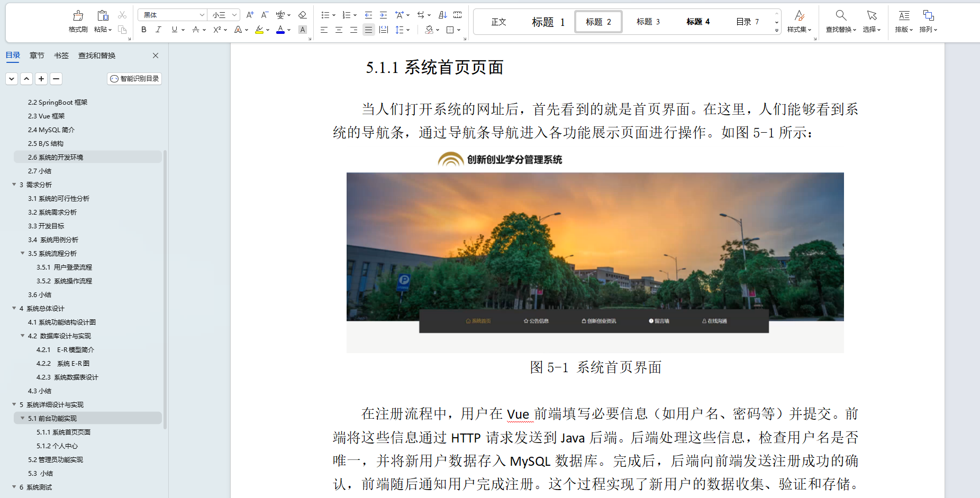Apply the 标题 3 style

tap(648, 22)
